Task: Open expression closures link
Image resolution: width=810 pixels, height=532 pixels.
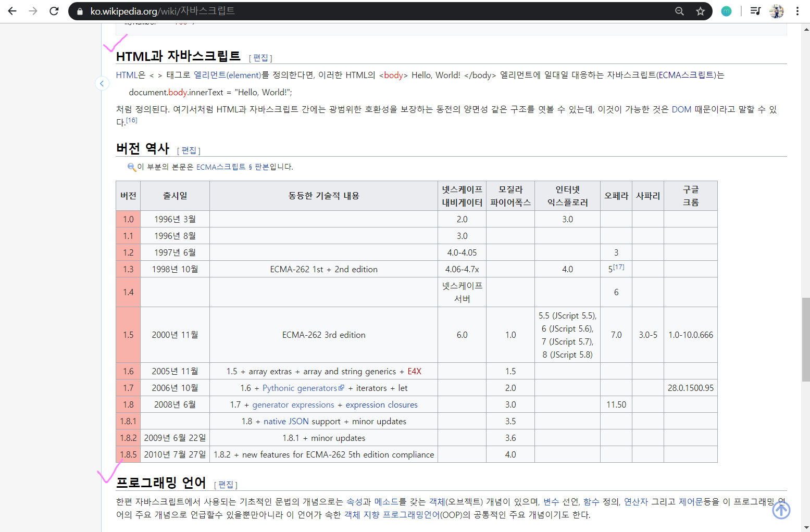Action: pyautogui.click(x=382, y=404)
